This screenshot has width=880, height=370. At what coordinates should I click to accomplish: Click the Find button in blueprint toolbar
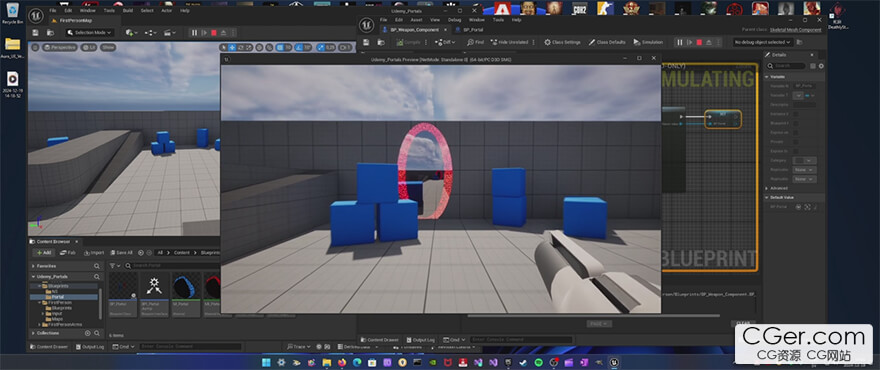coord(475,42)
